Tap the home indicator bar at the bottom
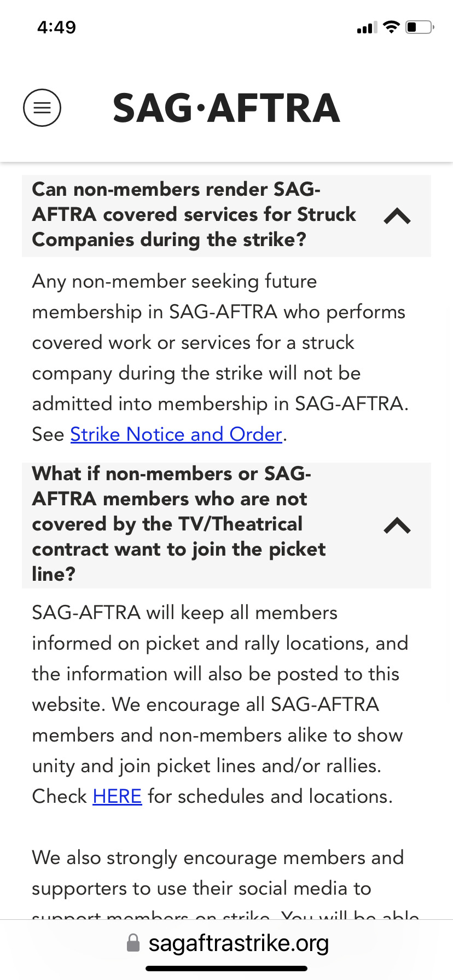 pyautogui.click(x=226, y=969)
